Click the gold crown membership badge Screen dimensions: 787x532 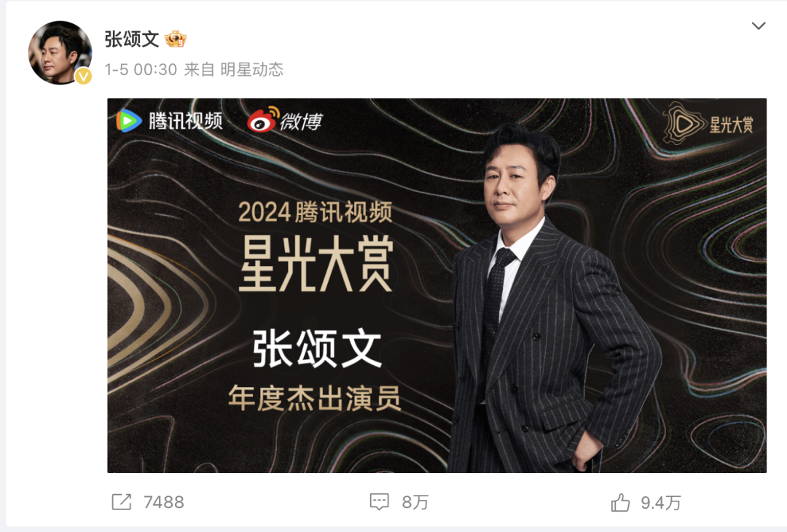pos(175,39)
